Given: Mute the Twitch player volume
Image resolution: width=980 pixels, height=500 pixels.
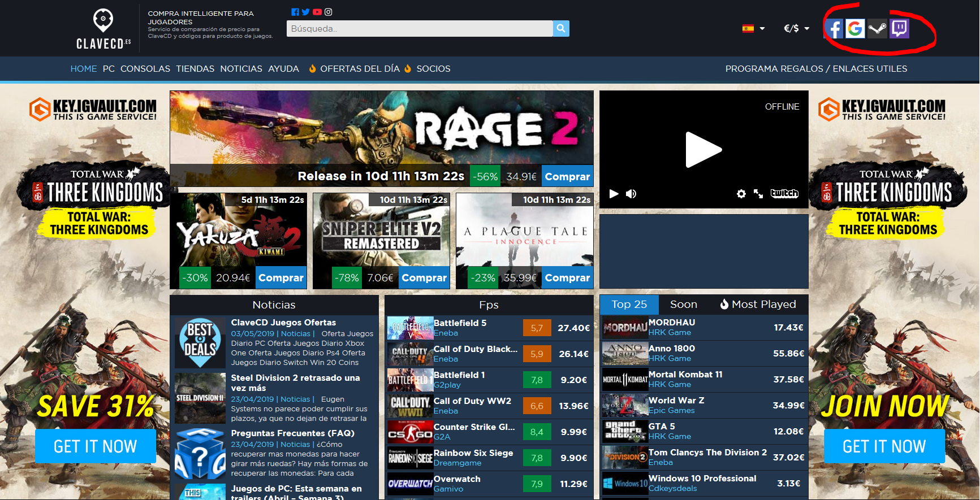Looking at the screenshot, I should click(631, 194).
